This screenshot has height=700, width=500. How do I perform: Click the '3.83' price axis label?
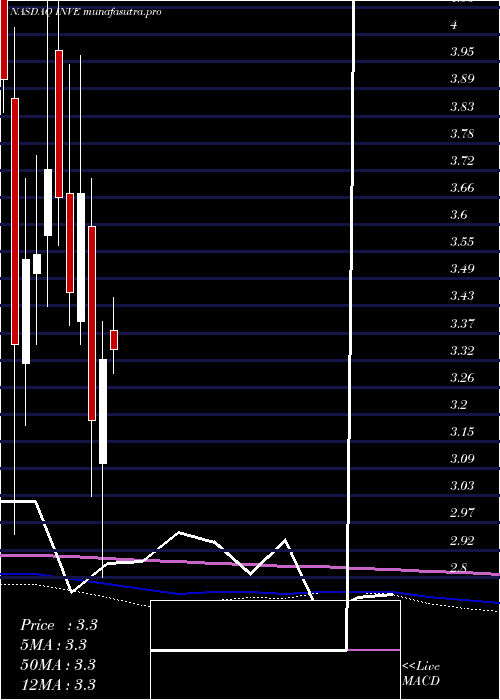pyautogui.click(x=462, y=107)
